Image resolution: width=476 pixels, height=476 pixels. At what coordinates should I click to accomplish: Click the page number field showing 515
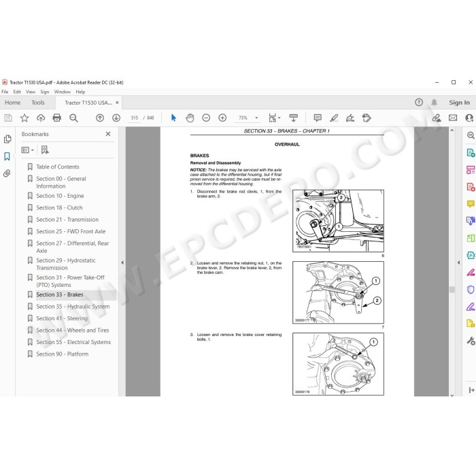pyautogui.click(x=134, y=118)
